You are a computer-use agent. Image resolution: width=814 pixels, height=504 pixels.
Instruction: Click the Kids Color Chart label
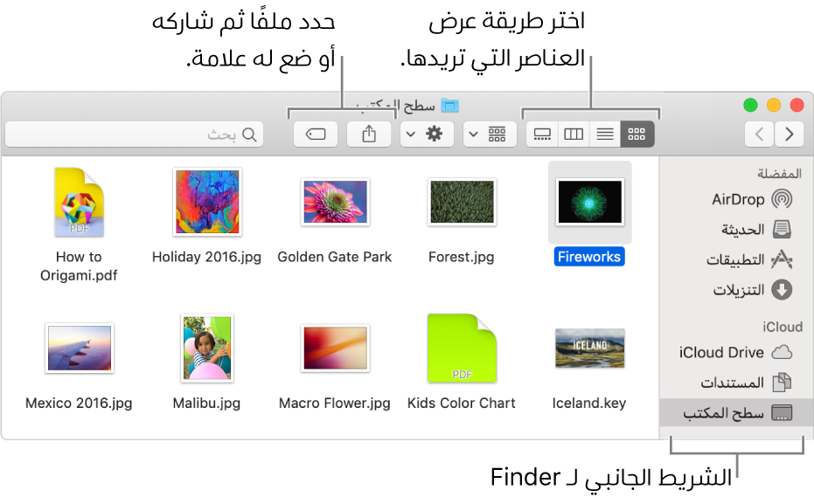[462, 403]
